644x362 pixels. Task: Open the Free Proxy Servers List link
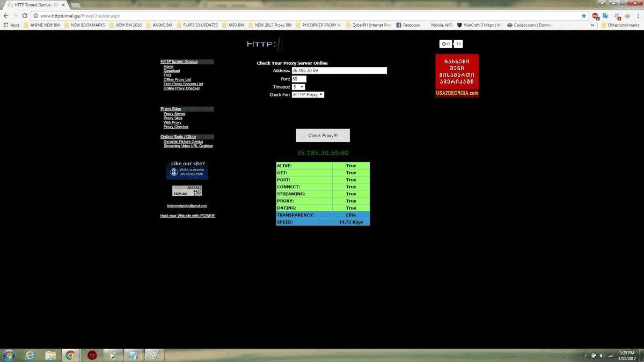(184, 84)
